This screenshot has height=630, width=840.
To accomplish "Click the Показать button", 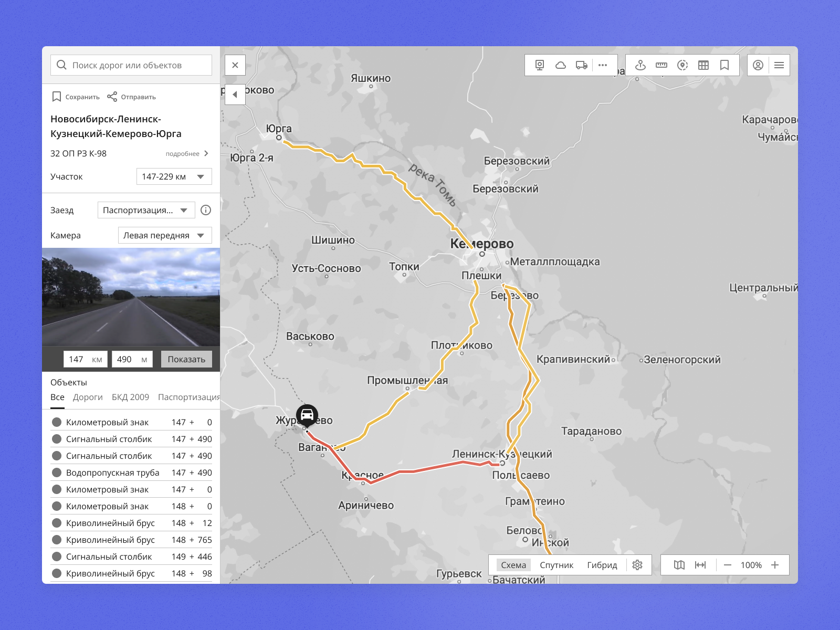I will (186, 359).
